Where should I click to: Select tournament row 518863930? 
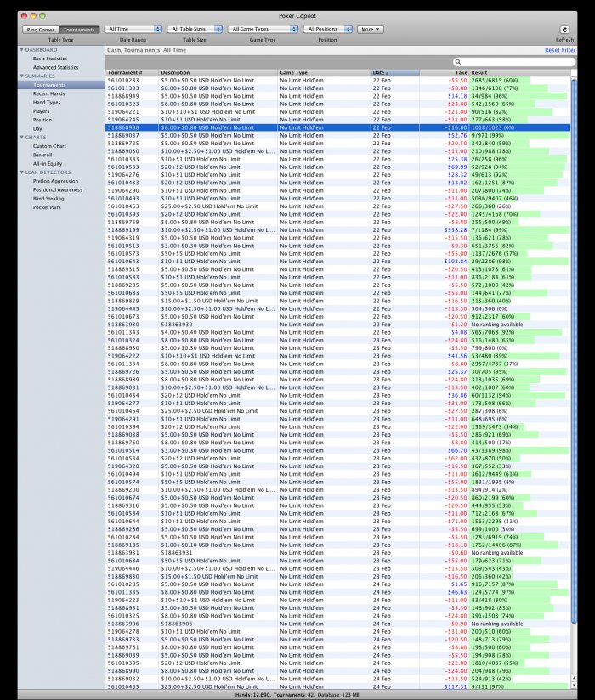click(338, 325)
